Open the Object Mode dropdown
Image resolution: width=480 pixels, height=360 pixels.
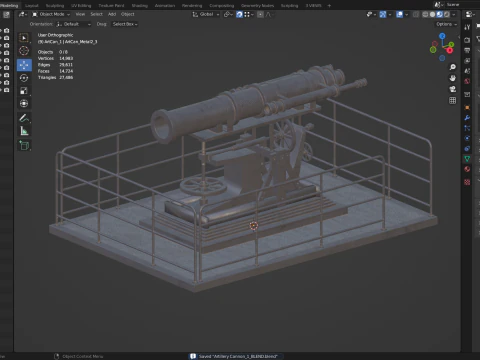coord(51,14)
